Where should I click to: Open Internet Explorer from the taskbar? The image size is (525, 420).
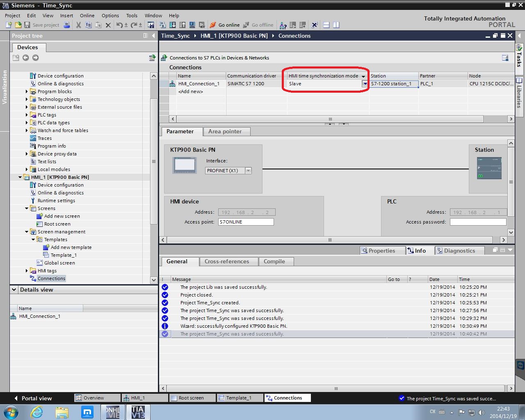(37, 412)
